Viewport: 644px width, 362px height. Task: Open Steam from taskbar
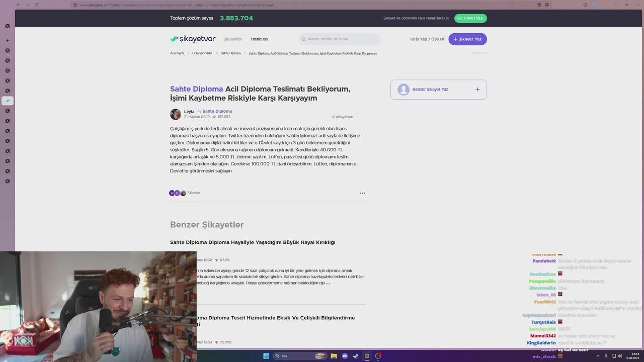pyautogui.click(x=356, y=356)
